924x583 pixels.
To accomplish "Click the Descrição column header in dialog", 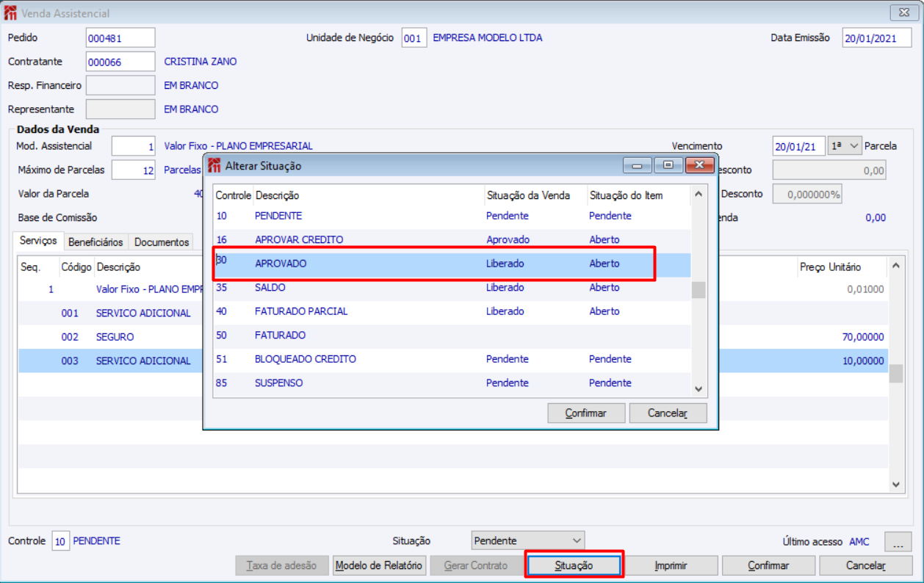I will click(x=277, y=195).
